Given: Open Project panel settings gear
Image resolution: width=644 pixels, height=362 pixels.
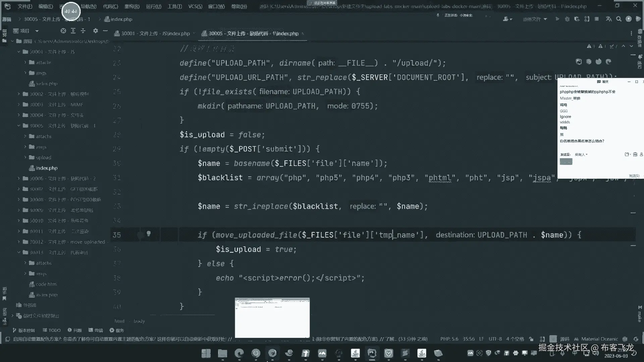Looking at the screenshot, I should coord(96,31).
